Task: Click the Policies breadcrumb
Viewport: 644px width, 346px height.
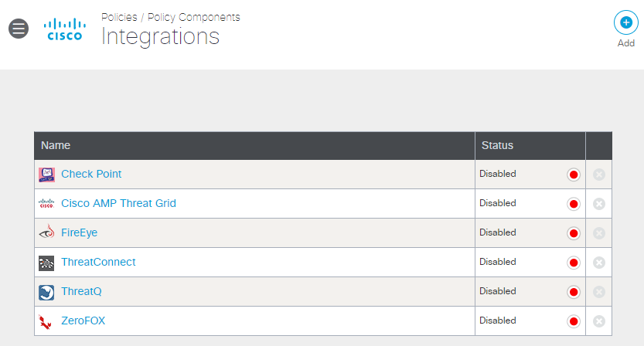Action: pos(119,17)
